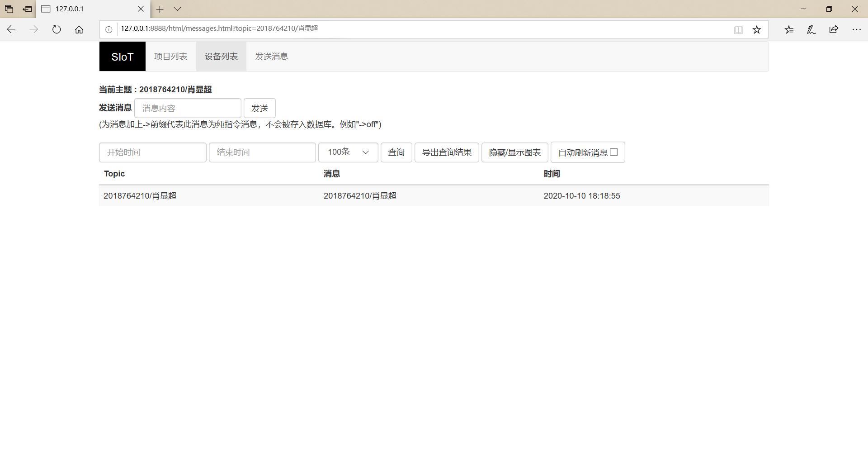868x466 pixels.
Task: Click 导出查询结果 to export results
Action: click(446, 152)
